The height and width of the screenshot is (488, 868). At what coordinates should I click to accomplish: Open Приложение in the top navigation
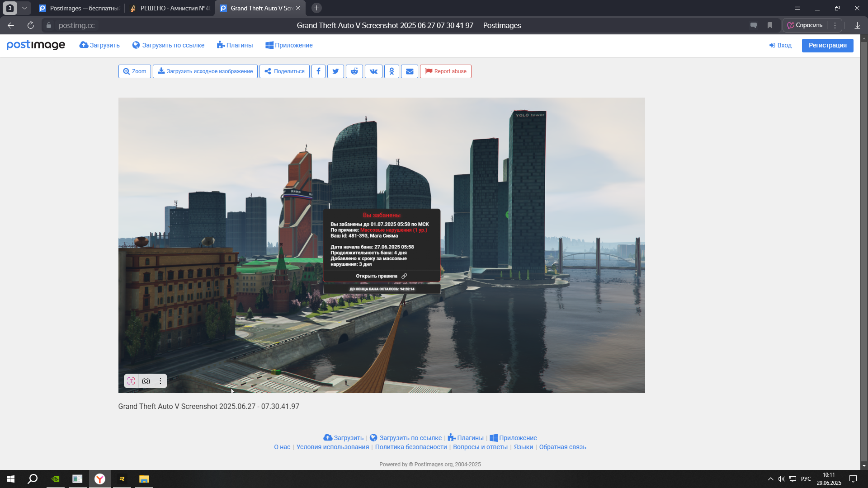(289, 45)
